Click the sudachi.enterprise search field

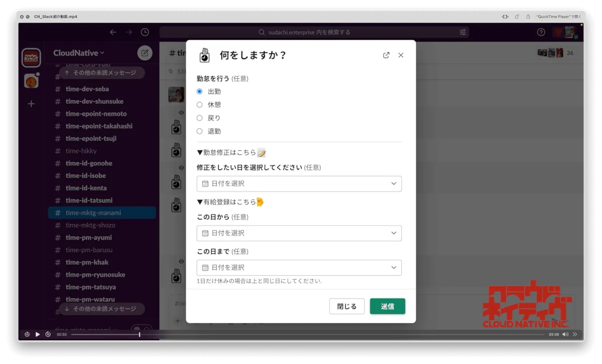coord(315,32)
